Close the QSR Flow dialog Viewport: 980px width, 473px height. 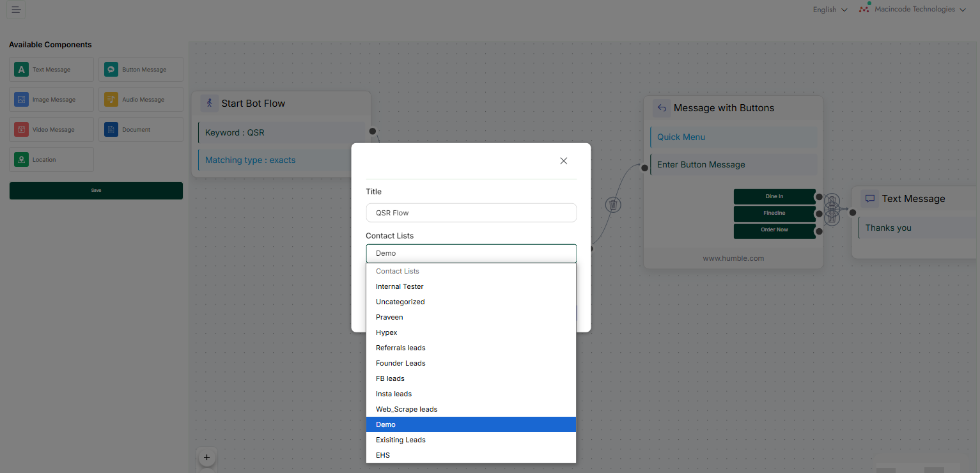[x=563, y=161]
